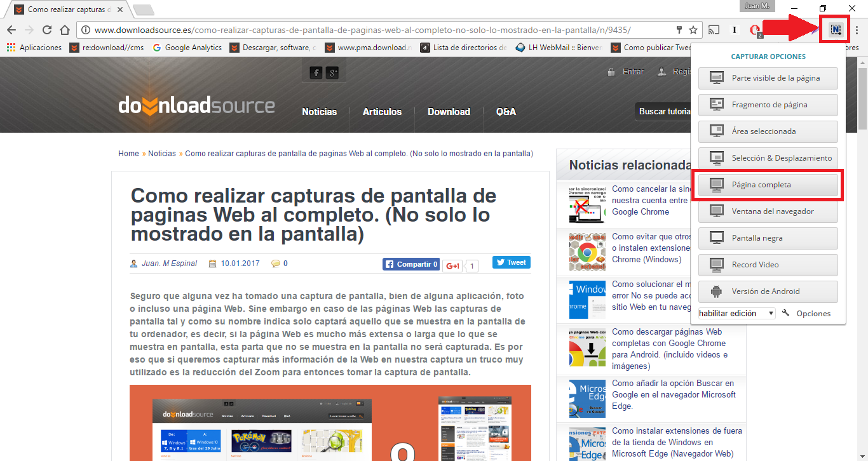Expand the 'habilitar edición' dropdown
Screen dimensions: 868x461
[736, 313]
